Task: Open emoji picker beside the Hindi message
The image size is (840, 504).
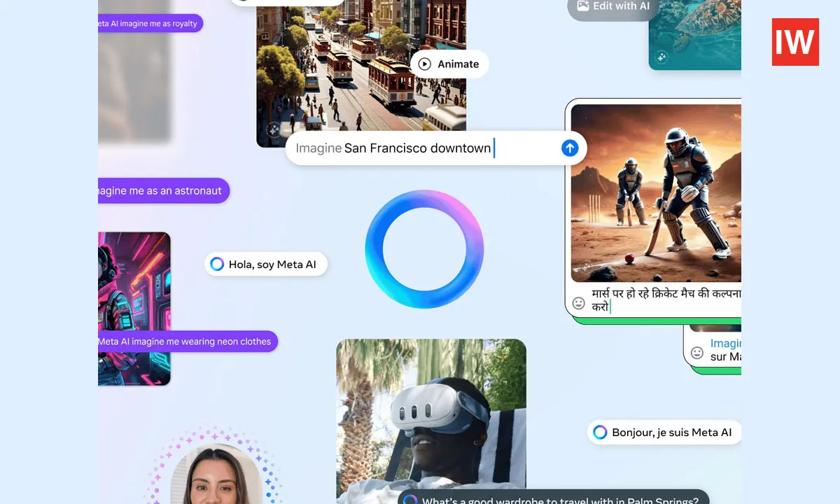Action: pyautogui.click(x=579, y=303)
